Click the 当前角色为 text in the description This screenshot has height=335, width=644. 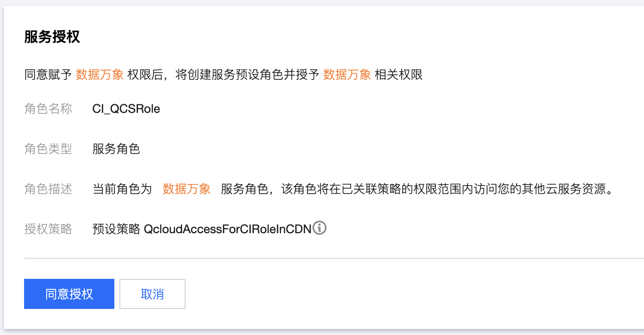(x=122, y=189)
